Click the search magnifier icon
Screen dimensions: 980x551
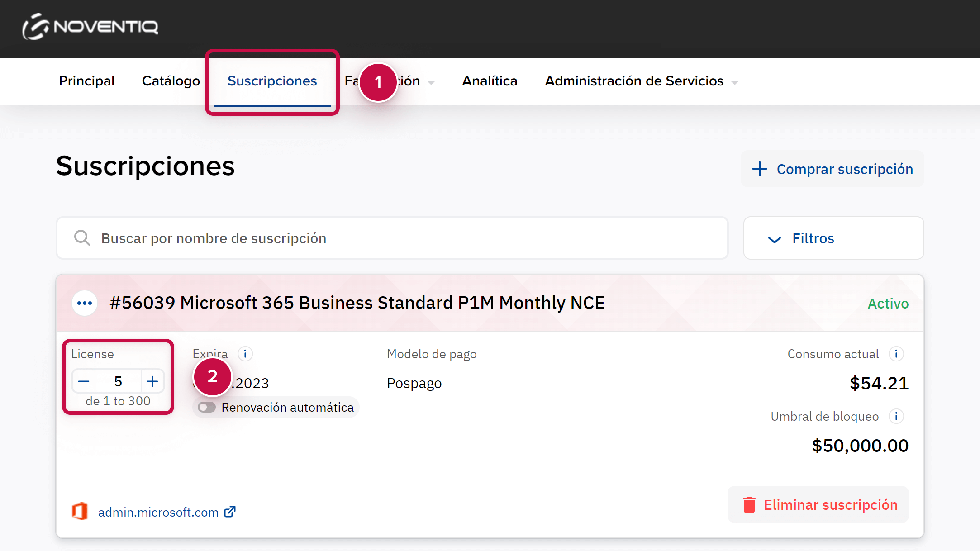point(82,238)
